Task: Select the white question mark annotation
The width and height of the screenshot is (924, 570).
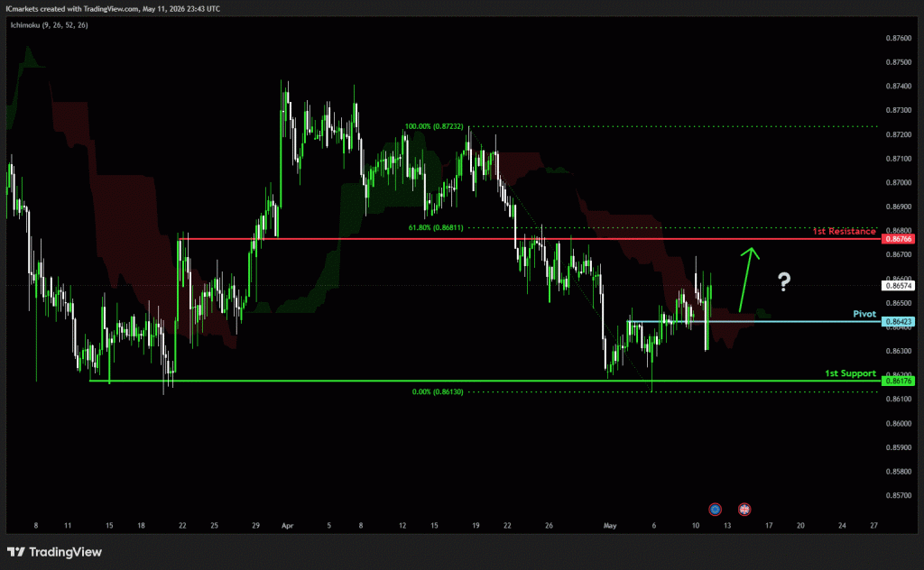Action: 784,281
